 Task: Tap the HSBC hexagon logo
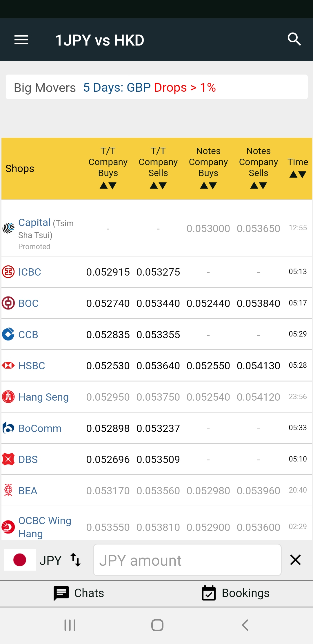8,366
